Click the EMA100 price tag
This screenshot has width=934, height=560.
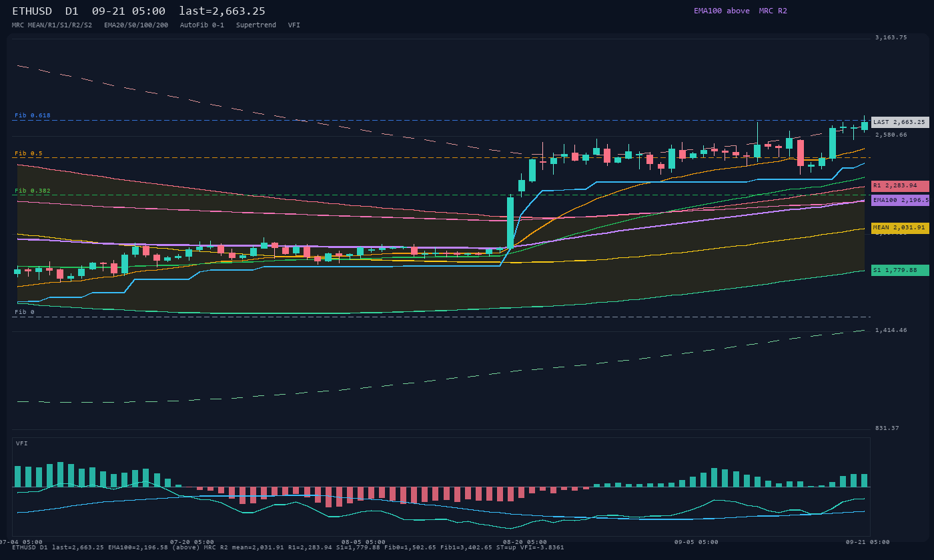point(900,200)
